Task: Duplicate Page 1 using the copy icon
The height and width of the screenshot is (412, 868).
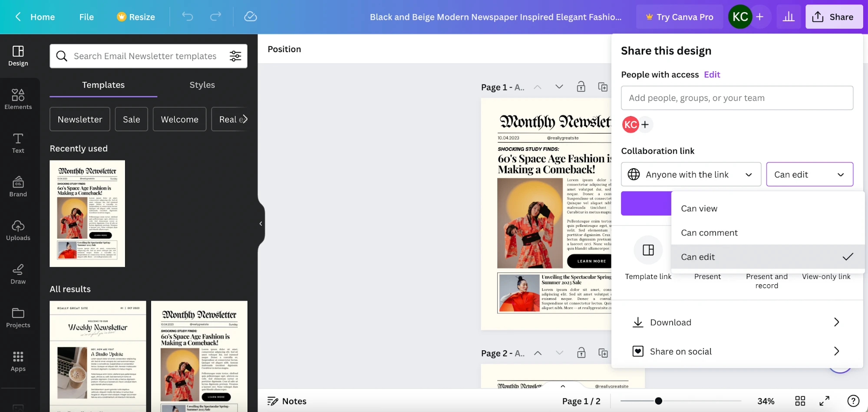Action: pos(603,87)
